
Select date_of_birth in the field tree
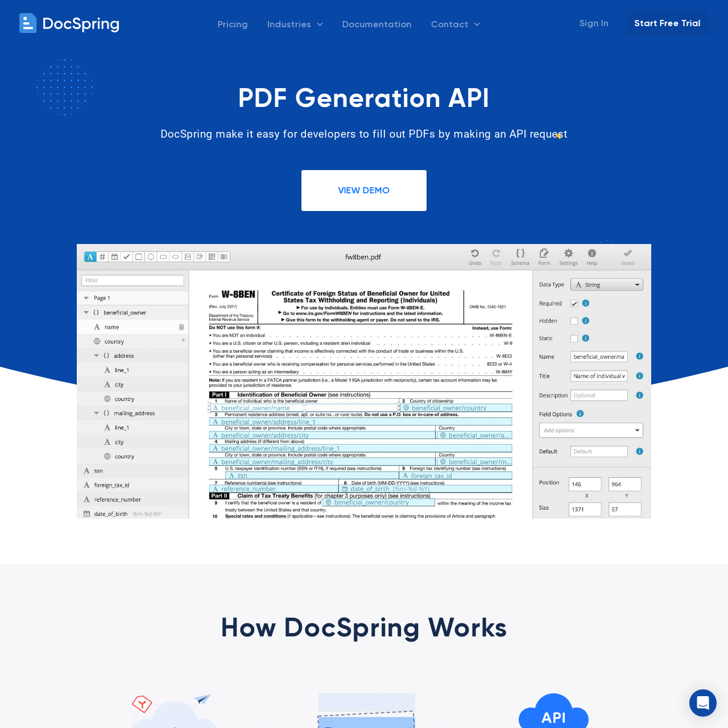click(133, 514)
